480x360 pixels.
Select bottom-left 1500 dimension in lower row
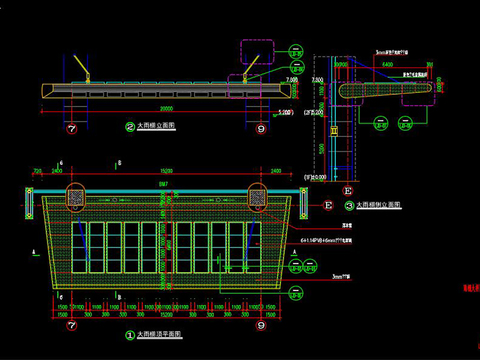coord(63,314)
